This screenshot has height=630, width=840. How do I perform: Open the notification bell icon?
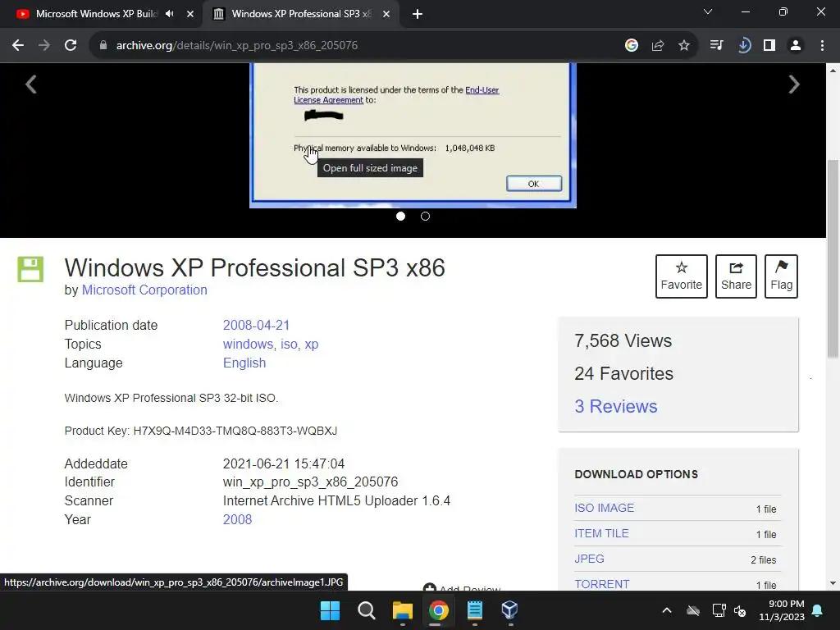click(x=818, y=610)
